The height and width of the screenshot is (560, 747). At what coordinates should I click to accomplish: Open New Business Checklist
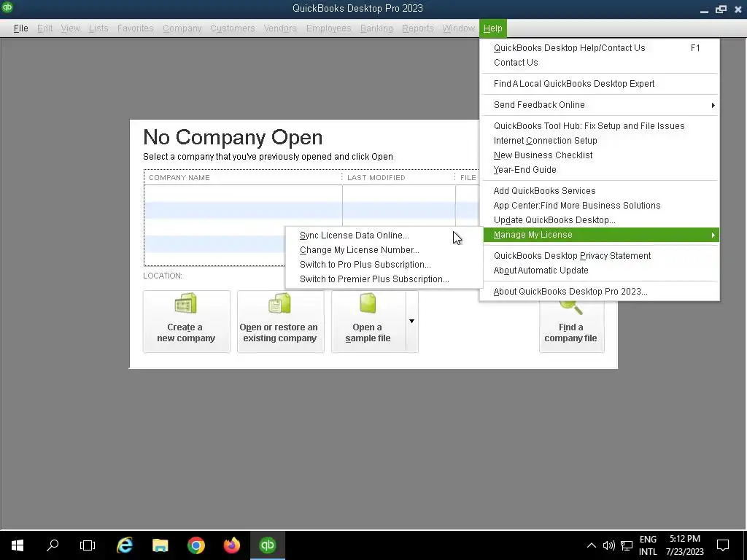(x=600, y=155)
